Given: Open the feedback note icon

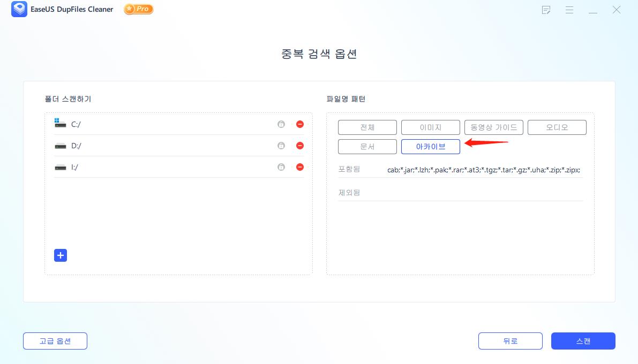Looking at the screenshot, I should (x=546, y=10).
